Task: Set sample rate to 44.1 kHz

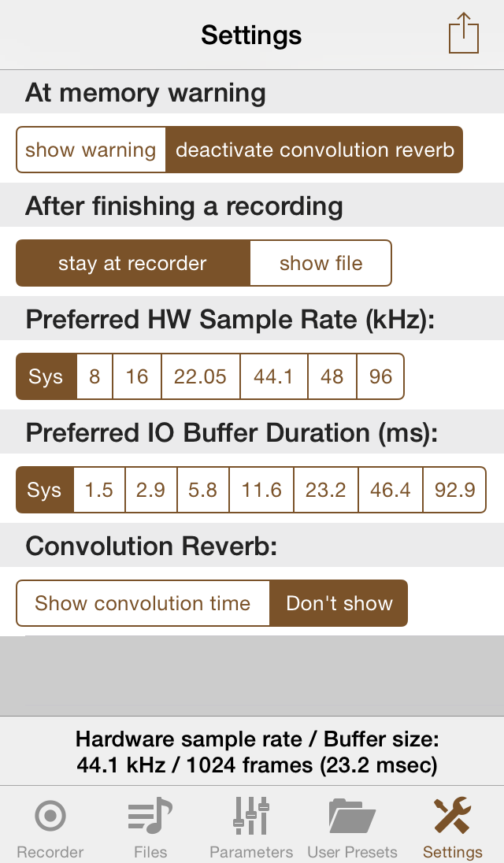Action: point(273,376)
